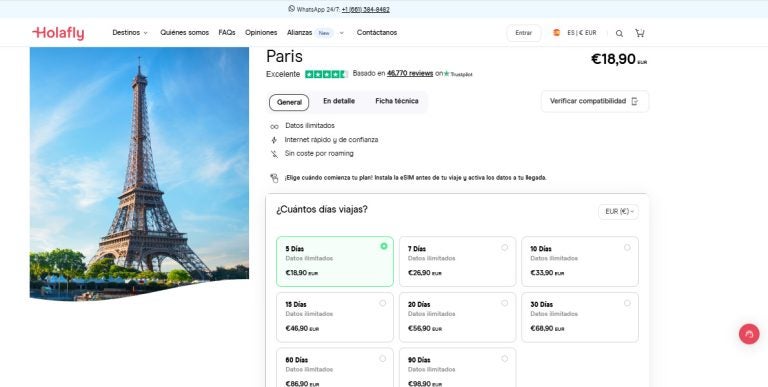Viewport: 768px width, 387px height.
Task: Click the Paris product title
Action: (285, 56)
